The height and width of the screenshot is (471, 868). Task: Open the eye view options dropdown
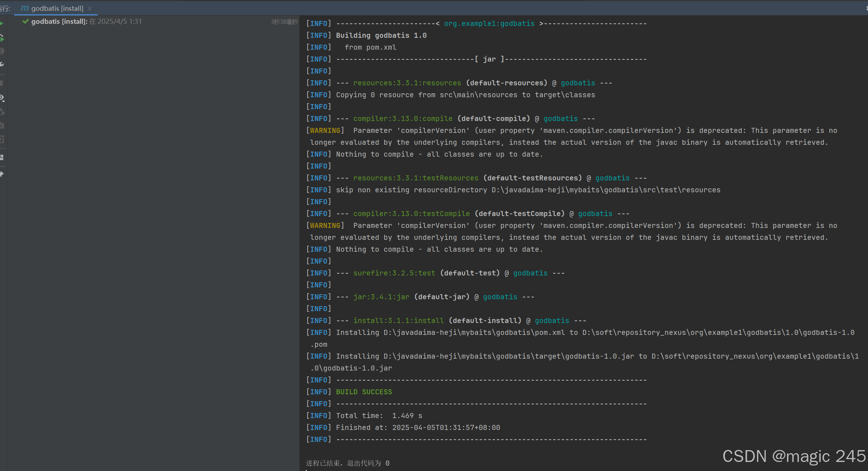[x=2, y=98]
